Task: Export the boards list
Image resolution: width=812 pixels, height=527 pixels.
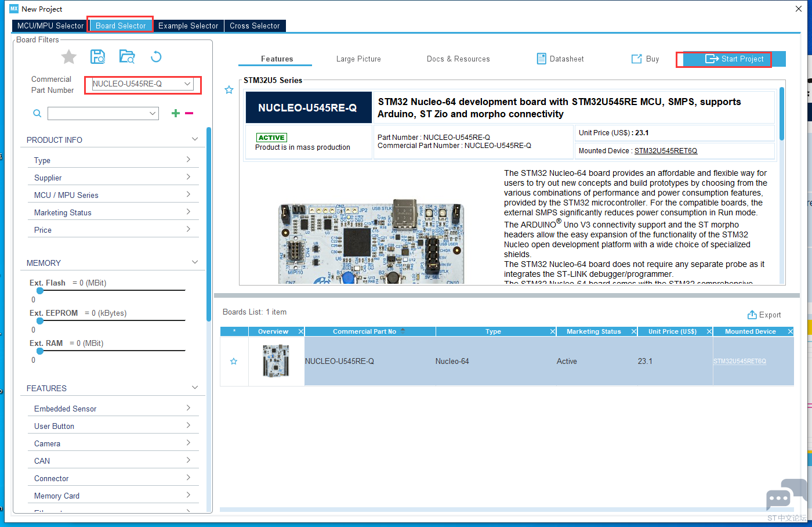Action: point(764,315)
